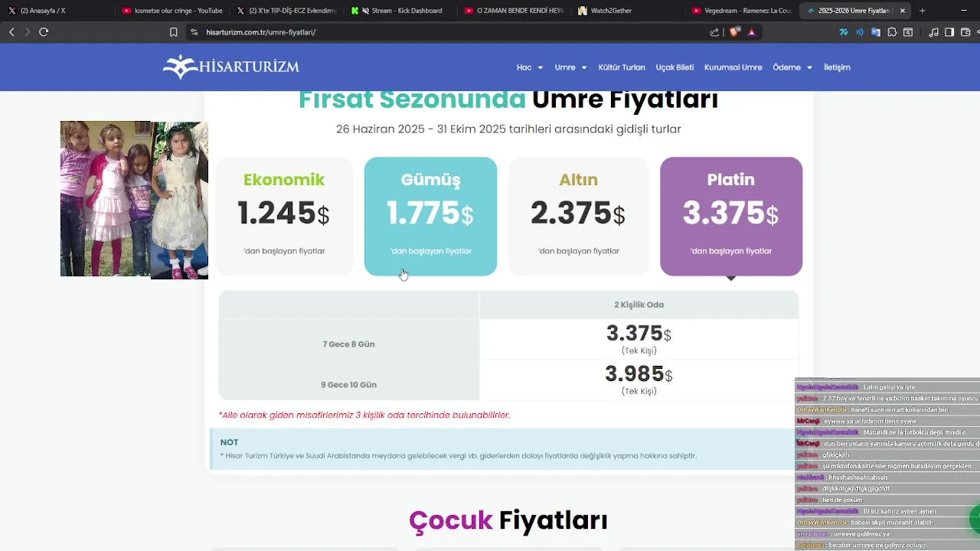Click the NOT heading in the info box
This screenshot has width=980, height=551.
pyautogui.click(x=229, y=442)
